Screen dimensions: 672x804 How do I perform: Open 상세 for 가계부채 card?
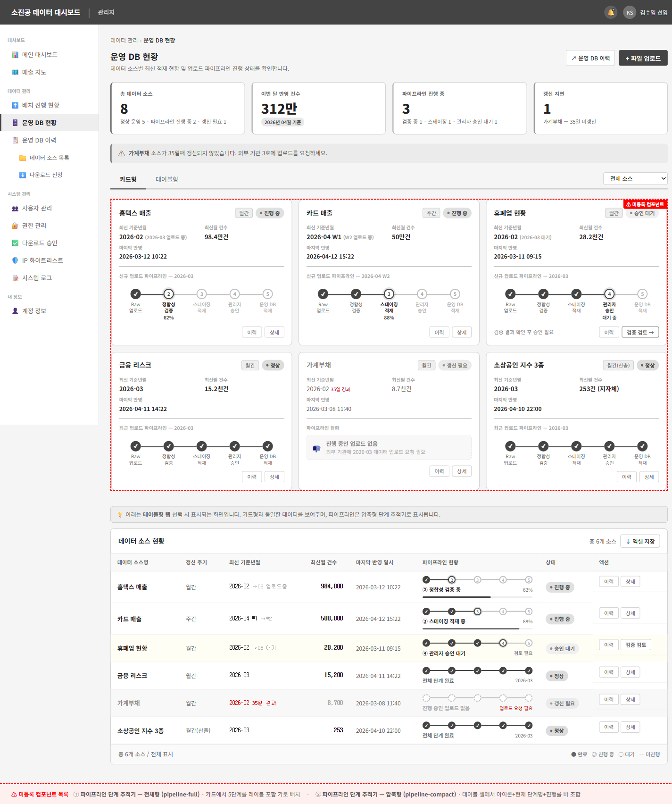click(x=462, y=471)
